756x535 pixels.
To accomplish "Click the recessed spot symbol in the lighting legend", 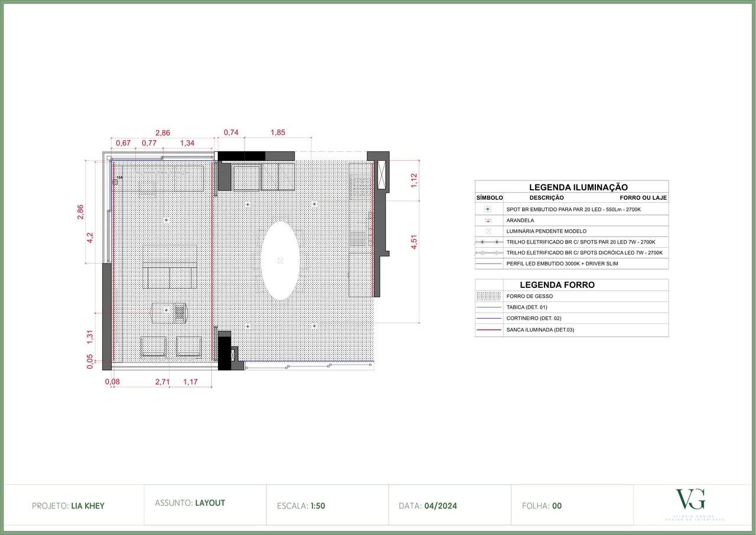I will [x=488, y=209].
